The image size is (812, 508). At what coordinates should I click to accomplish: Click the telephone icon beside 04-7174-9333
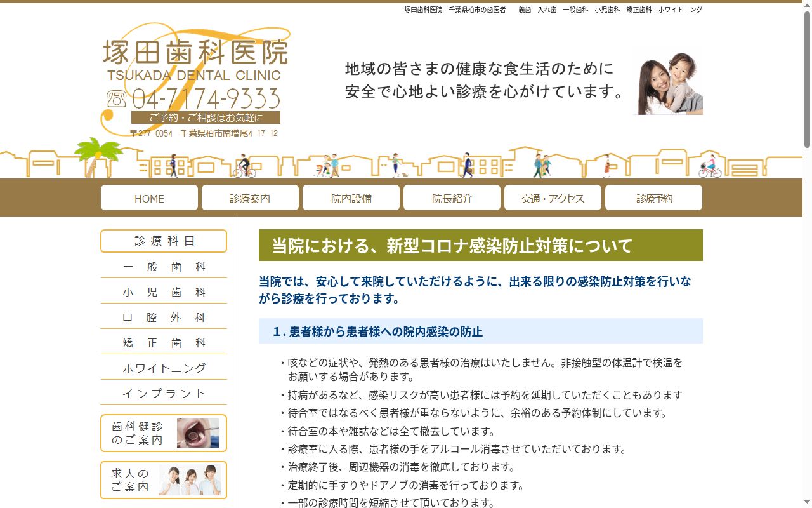click(117, 98)
